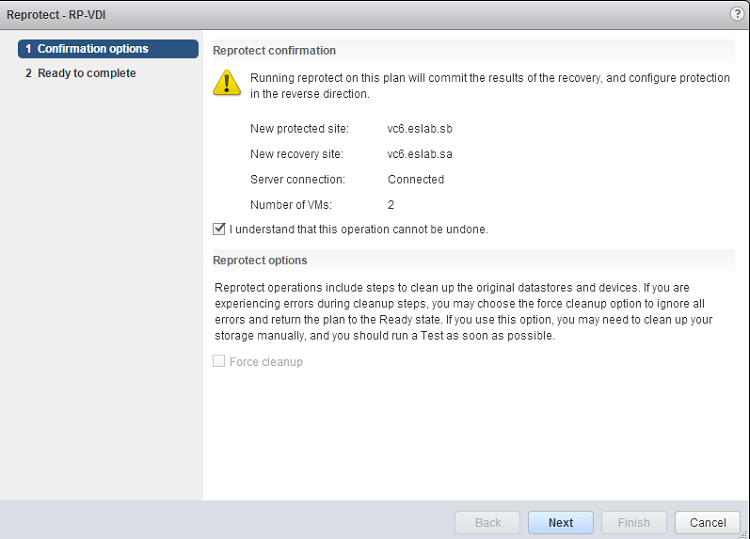The image size is (750, 539).
Task: Click the yellow warning triangle icon
Action: (227, 83)
